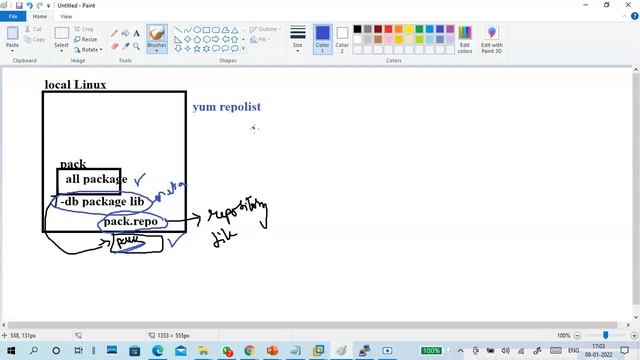This screenshot has height=360, width=640.
Task: Pick the Diamond shape
Action: click(x=187, y=40)
